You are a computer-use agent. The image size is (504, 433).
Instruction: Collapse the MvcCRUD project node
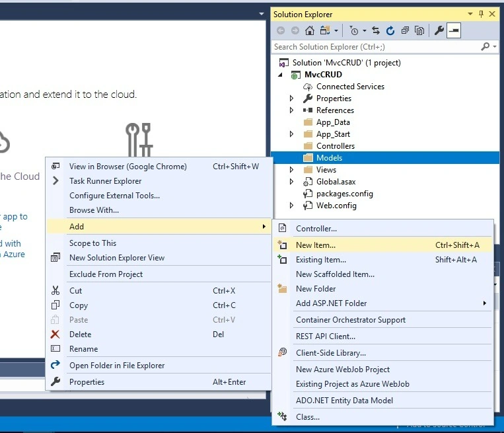[280, 75]
